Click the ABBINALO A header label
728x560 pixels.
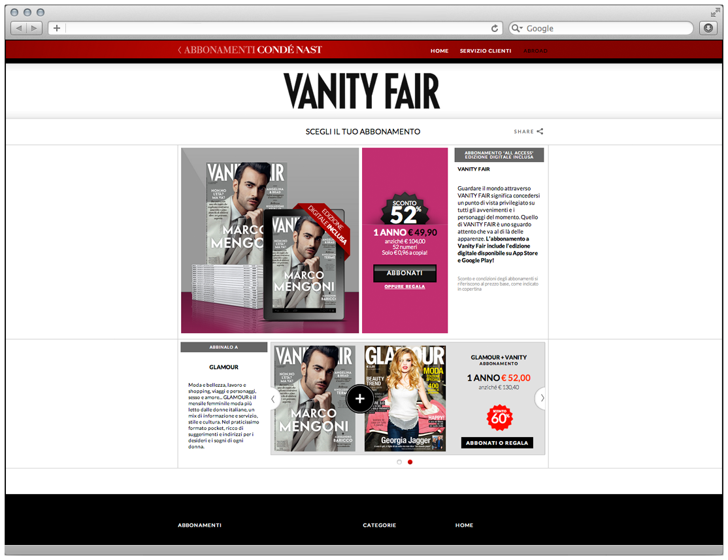pyautogui.click(x=223, y=348)
